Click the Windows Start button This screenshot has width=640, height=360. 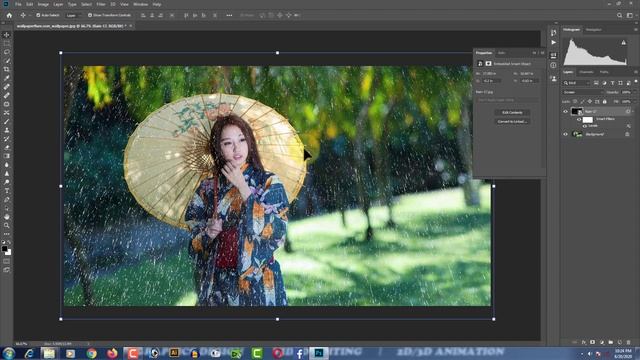(8, 353)
